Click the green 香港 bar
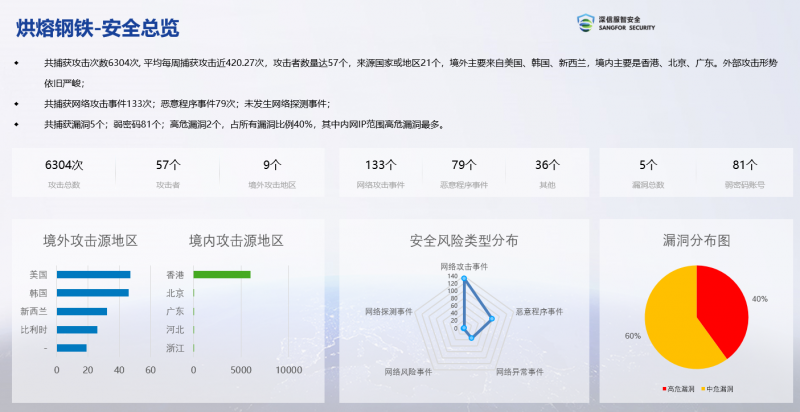This screenshot has width=800, height=412. [222, 275]
